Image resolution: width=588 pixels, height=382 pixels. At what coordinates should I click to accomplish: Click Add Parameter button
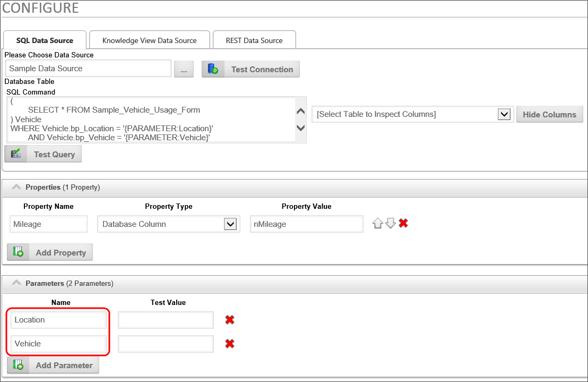(53, 365)
